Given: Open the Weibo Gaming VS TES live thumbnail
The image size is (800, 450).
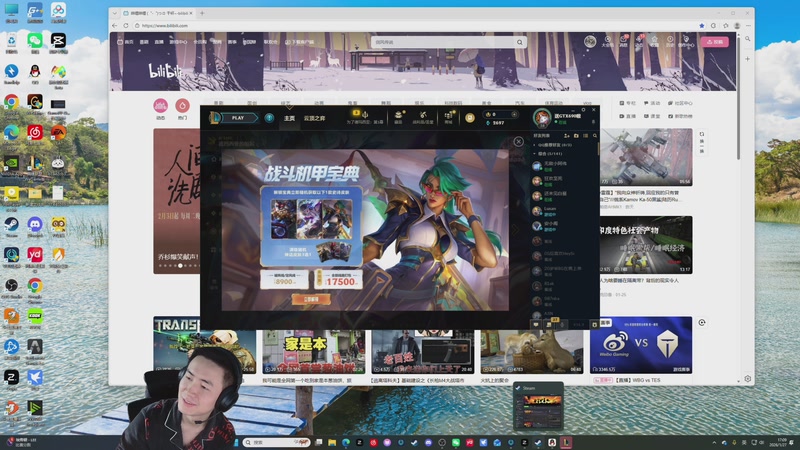Looking at the screenshot, I should 641,345.
